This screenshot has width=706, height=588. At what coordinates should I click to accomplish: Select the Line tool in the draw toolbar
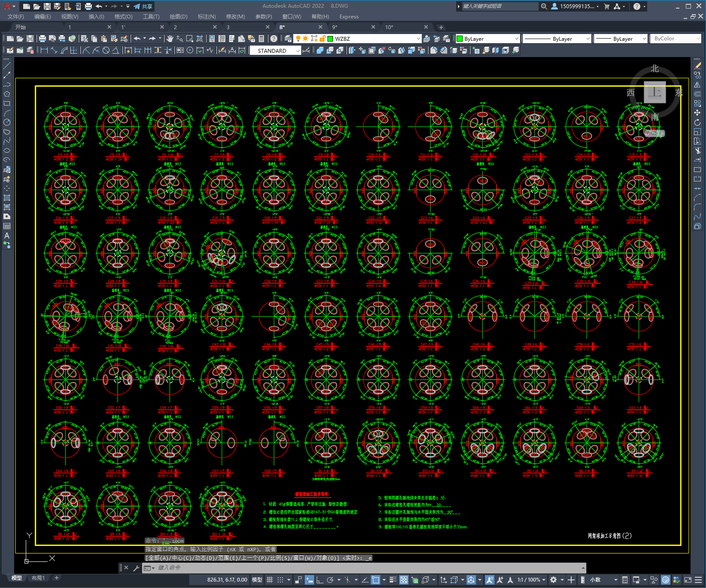pyautogui.click(x=7, y=66)
